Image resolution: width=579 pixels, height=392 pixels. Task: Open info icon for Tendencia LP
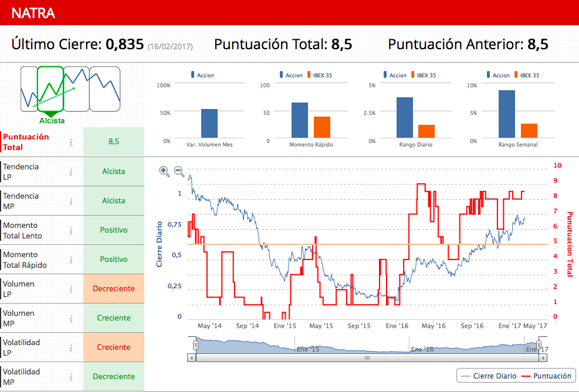71,172
